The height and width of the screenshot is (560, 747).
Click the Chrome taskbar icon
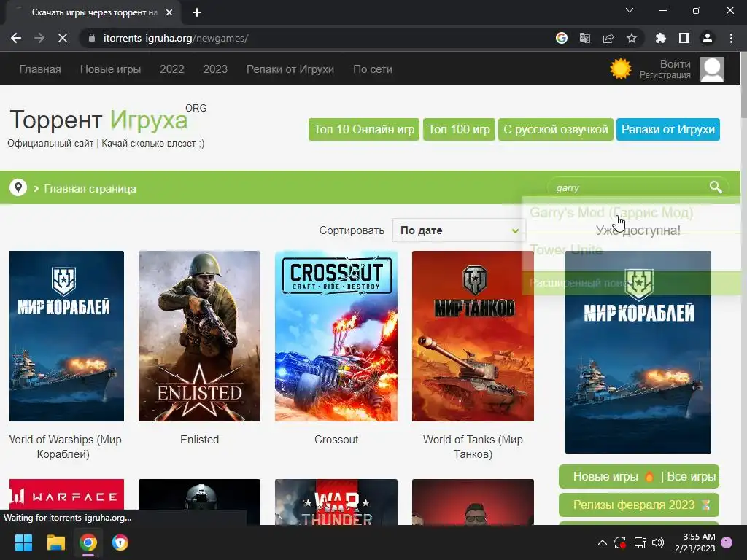[88, 542]
